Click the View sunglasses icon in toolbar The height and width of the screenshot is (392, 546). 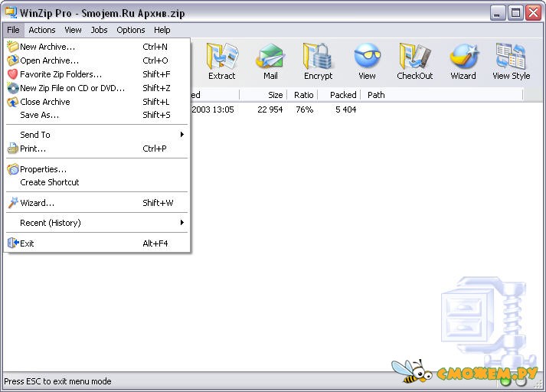click(367, 56)
